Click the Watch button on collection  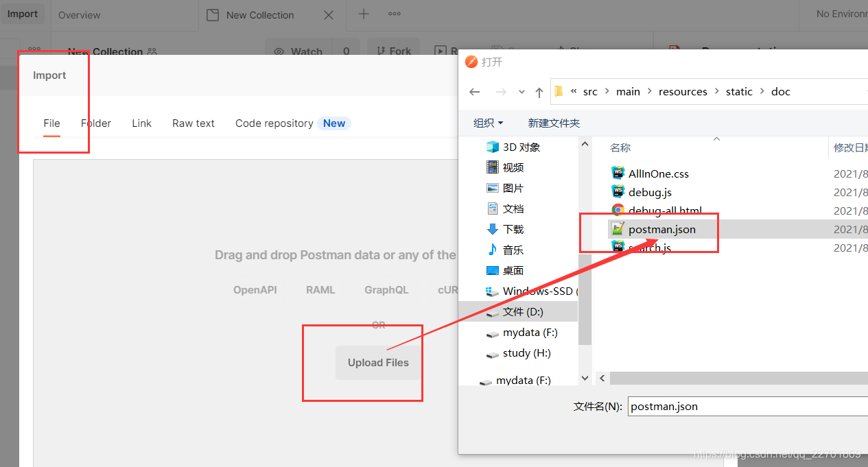(298, 51)
